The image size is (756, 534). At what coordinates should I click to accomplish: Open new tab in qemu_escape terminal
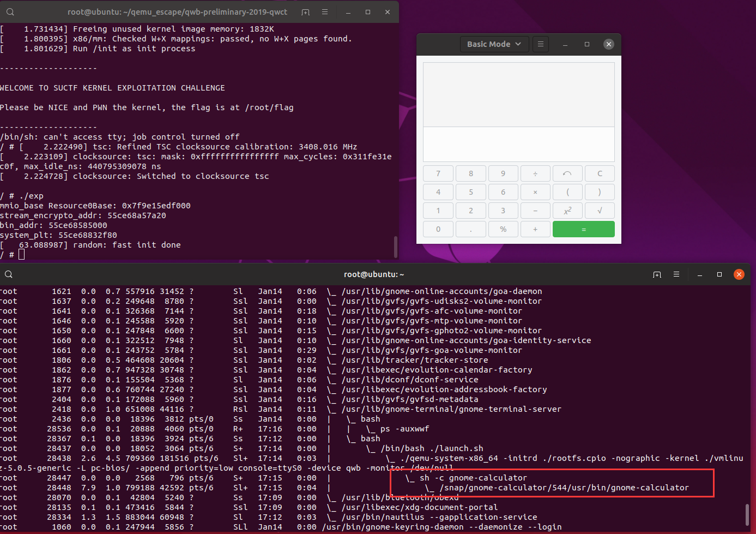tap(305, 12)
